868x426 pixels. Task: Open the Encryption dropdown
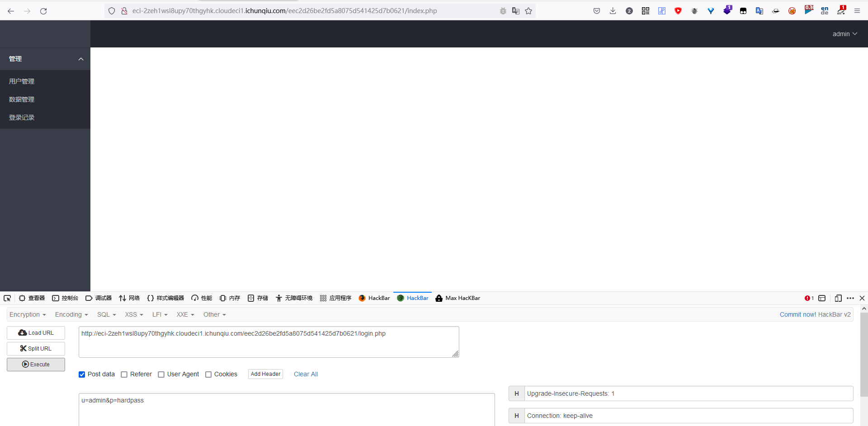coord(28,314)
